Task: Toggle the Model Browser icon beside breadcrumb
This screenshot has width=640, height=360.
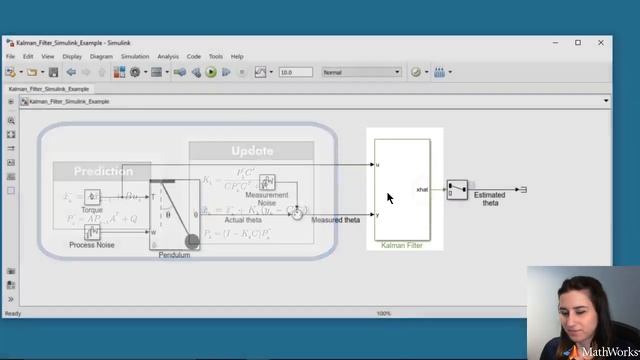Action: pos(11,101)
